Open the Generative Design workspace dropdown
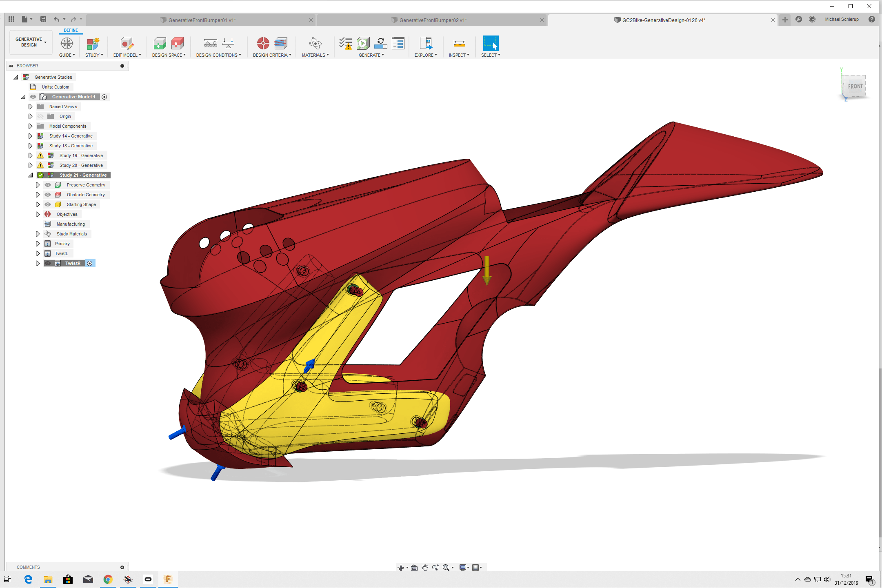This screenshot has width=882, height=588. coord(31,42)
